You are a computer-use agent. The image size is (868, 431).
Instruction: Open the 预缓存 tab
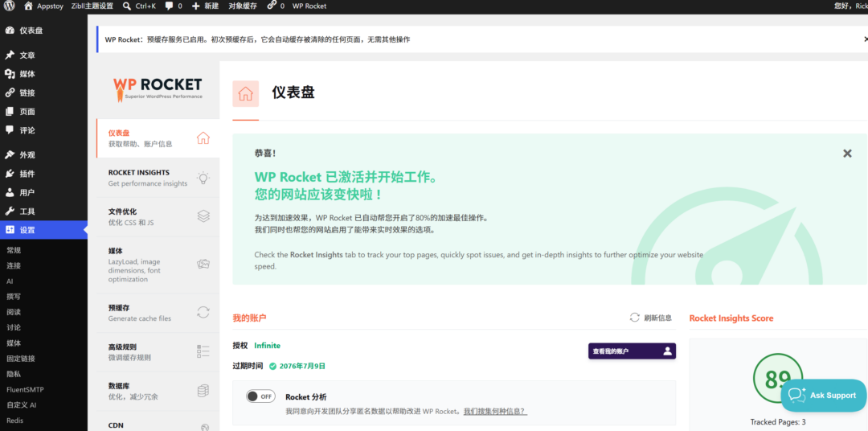(x=158, y=313)
